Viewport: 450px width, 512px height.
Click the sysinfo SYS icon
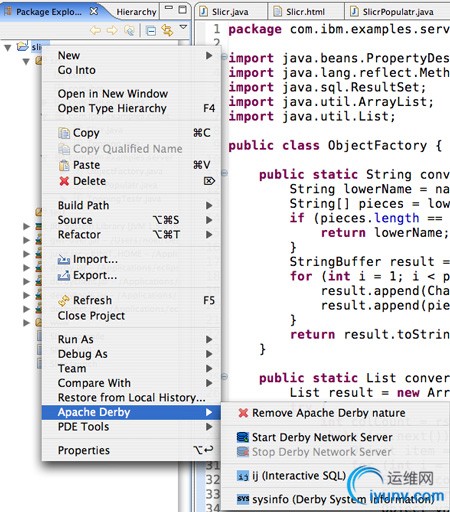click(x=243, y=499)
